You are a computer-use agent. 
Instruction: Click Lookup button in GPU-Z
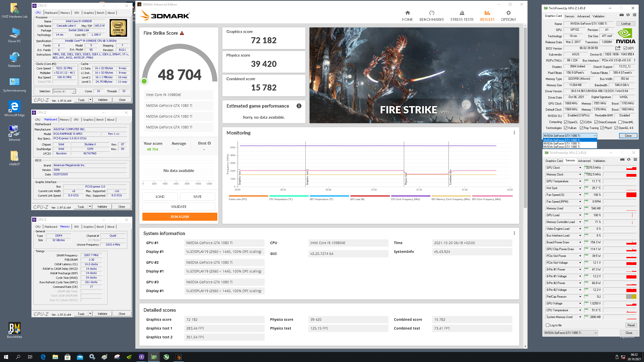626,24
